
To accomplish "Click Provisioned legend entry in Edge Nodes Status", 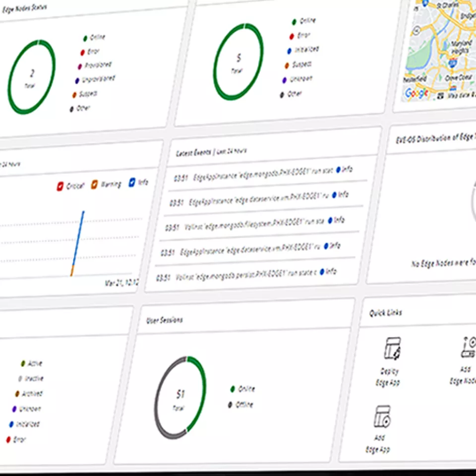I will coord(95,65).
